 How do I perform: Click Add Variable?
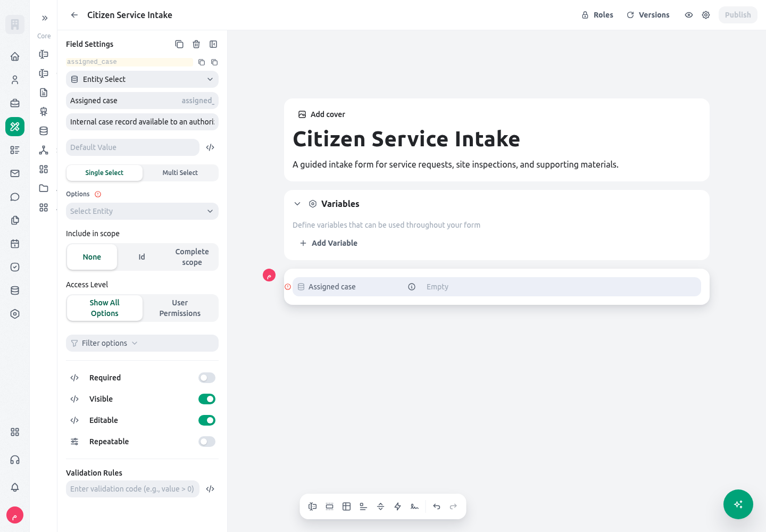329,243
